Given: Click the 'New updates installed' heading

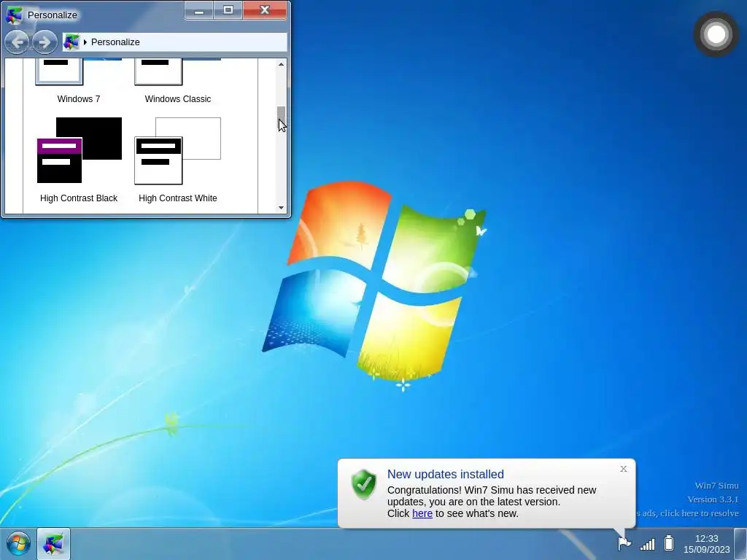Looking at the screenshot, I should point(446,474).
